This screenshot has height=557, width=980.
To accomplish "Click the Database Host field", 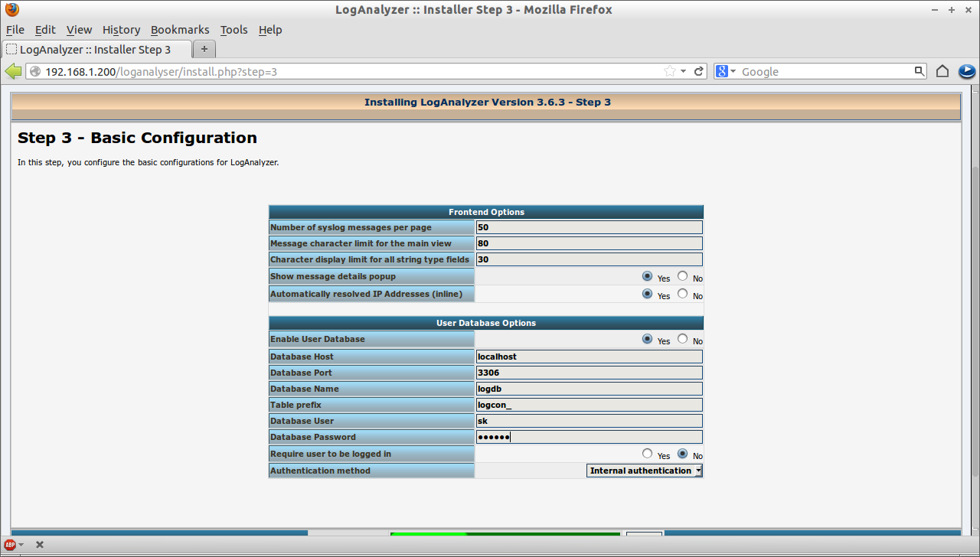I will coord(589,357).
